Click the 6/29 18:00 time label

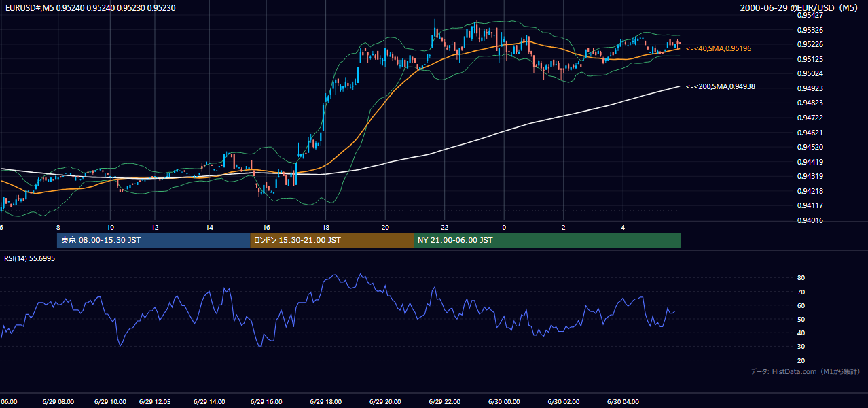[x=325, y=401]
